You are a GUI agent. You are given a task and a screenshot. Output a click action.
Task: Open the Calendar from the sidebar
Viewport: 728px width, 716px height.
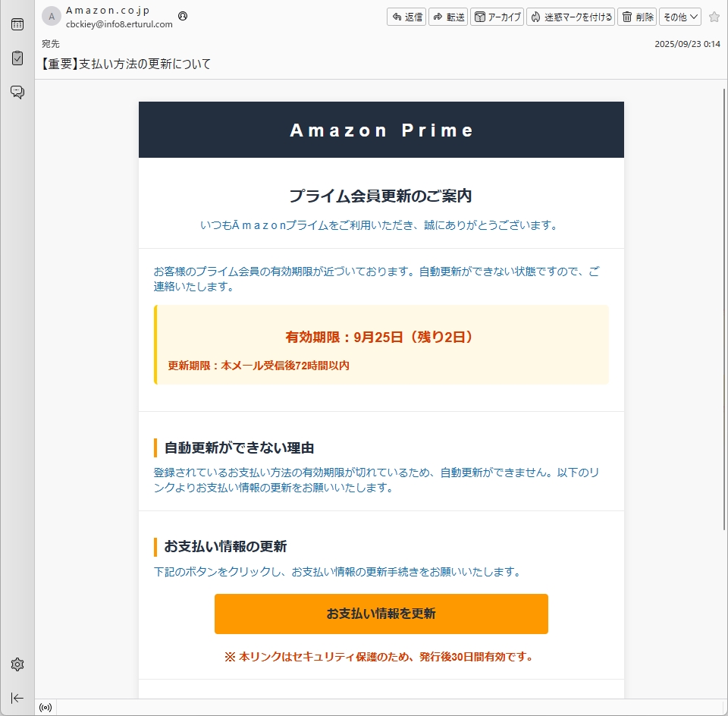click(x=17, y=24)
